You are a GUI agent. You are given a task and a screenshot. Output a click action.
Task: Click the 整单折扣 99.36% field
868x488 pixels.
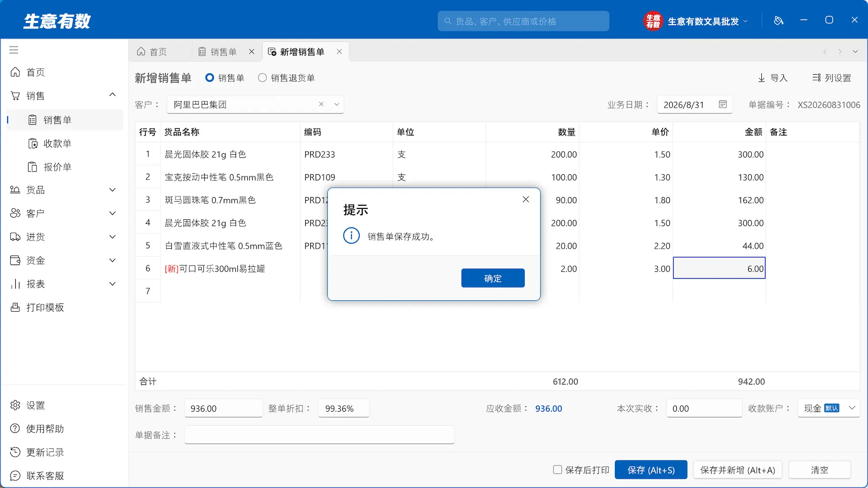[x=344, y=408]
